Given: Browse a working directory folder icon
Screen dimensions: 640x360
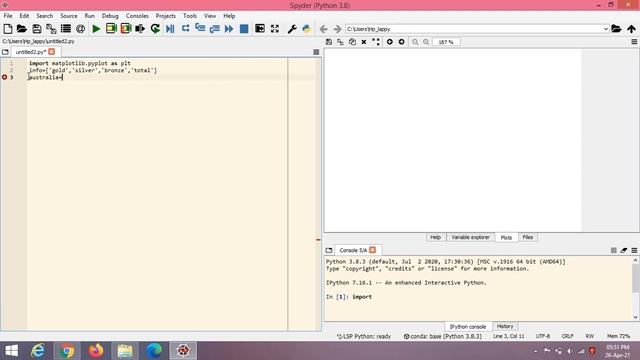Looking at the screenshot, I should [x=616, y=29].
